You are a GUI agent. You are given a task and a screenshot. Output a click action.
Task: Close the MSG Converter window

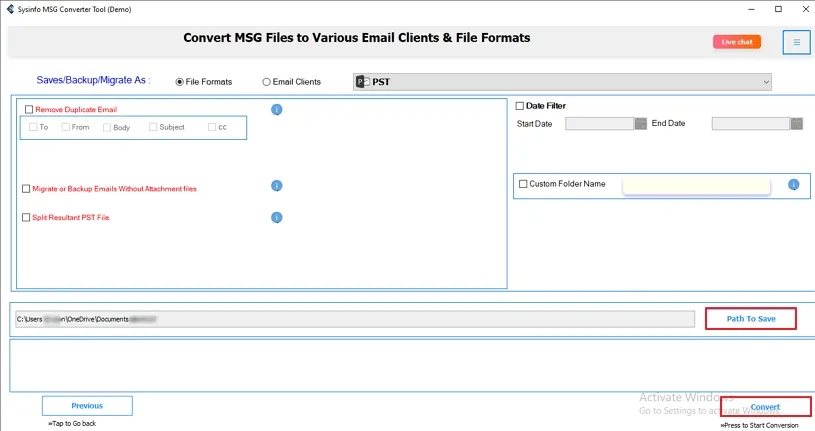tap(805, 9)
